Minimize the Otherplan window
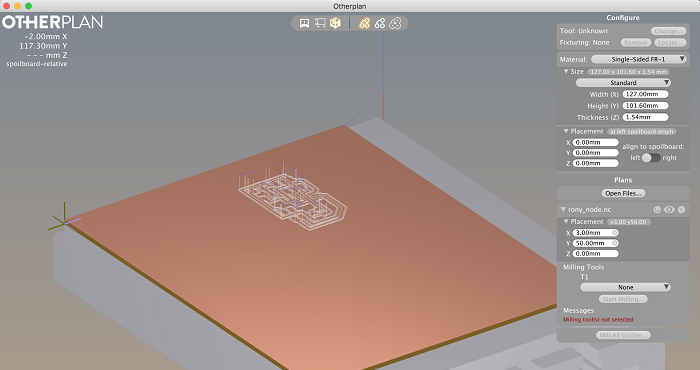Image resolution: width=700 pixels, height=370 pixels. pos(17,6)
